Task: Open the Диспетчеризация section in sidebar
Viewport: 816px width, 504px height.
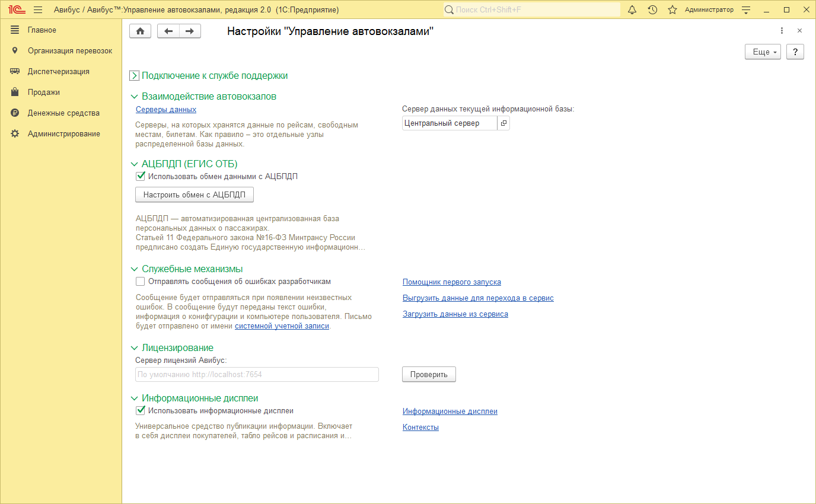Action: (x=58, y=72)
